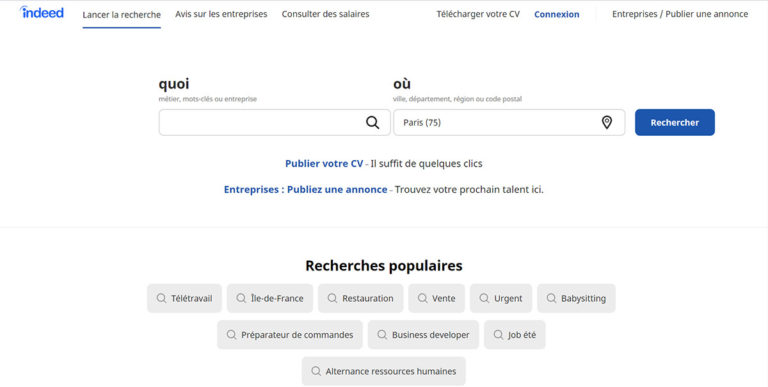
Task: Pick the Vente search chip
Action: pyautogui.click(x=436, y=298)
